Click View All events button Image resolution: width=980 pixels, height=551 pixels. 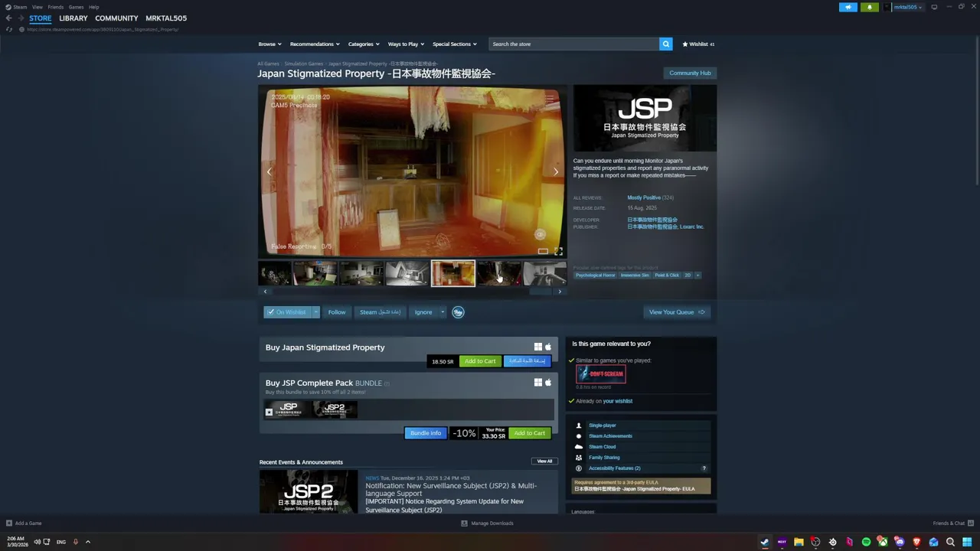(544, 461)
